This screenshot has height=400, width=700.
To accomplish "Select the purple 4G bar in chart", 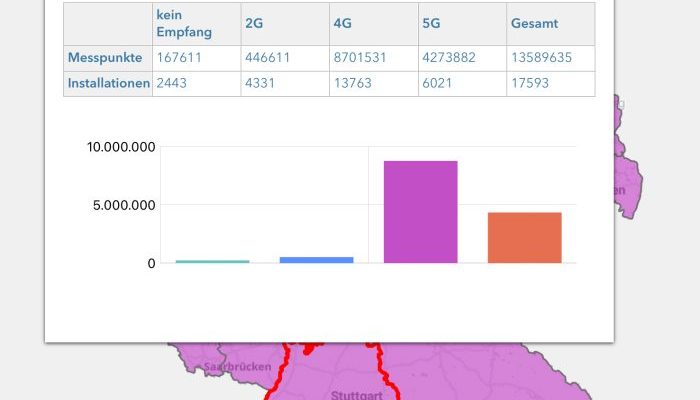I will pyautogui.click(x=420, y=212).
